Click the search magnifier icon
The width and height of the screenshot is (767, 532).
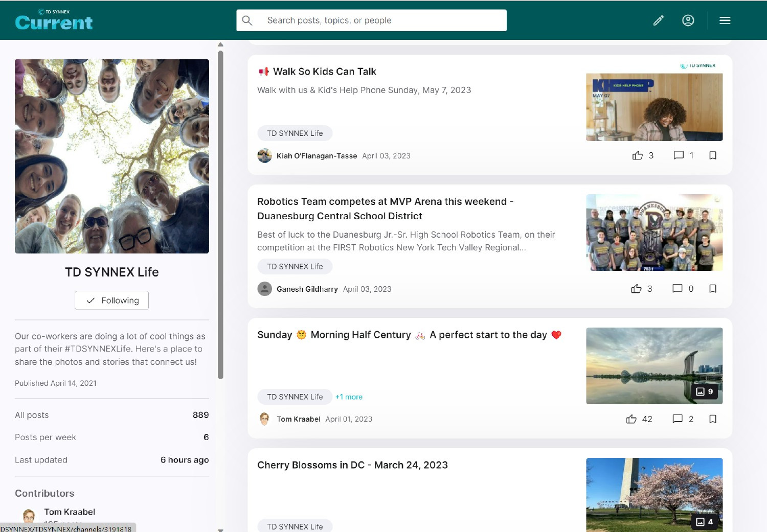coord(247,20)
